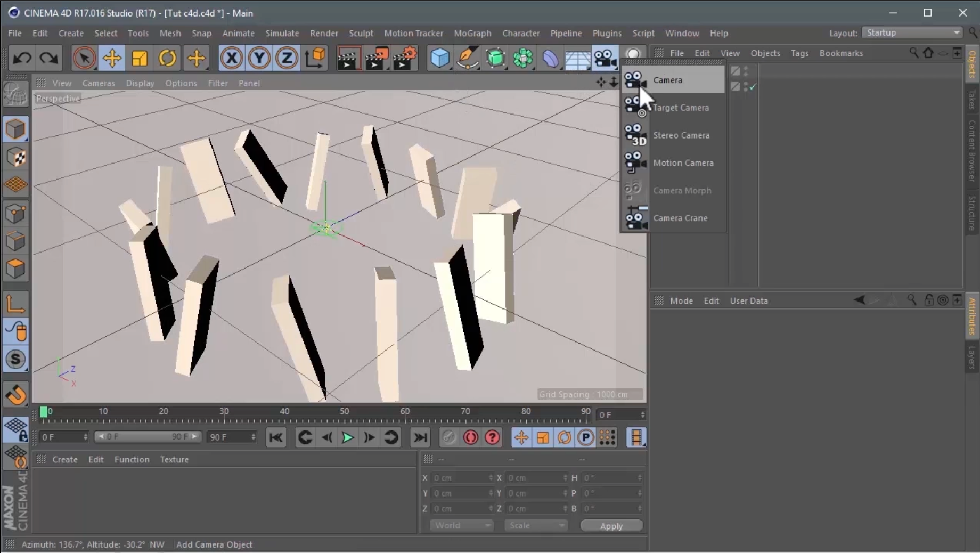Go to the start of animation
The height and width of the screenshot is (553, 980).
(276, 437)
